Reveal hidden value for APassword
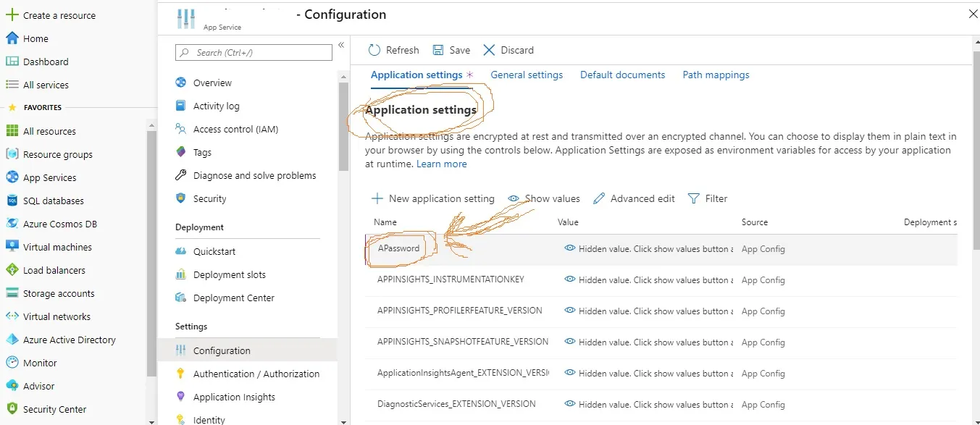This screenshot has width=980, height=425. [570, 248]
